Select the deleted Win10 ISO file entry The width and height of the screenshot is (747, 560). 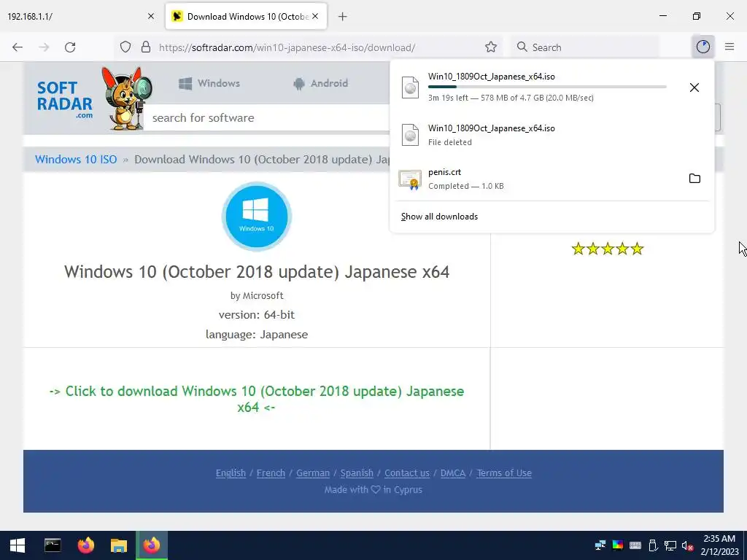click(551, 135)
